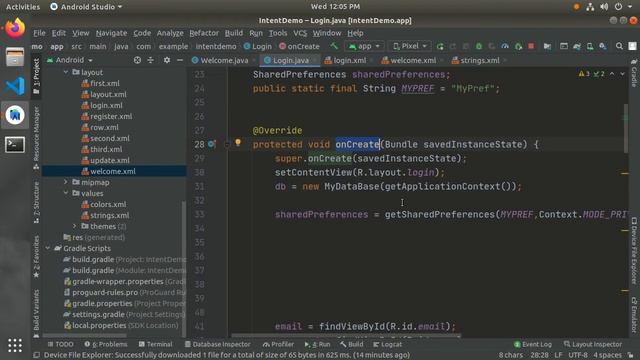Open the File menu
Image resolution: width=640 pixels, height=360 pixels.
(x=39, y=33)
